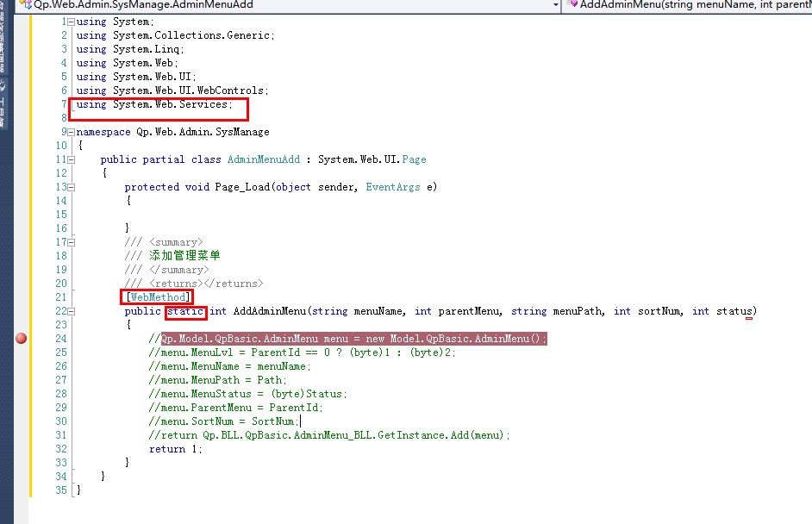This screenshot has height=524, width=812.
Task: Click line number 35 in the margin
Action: 61,490
